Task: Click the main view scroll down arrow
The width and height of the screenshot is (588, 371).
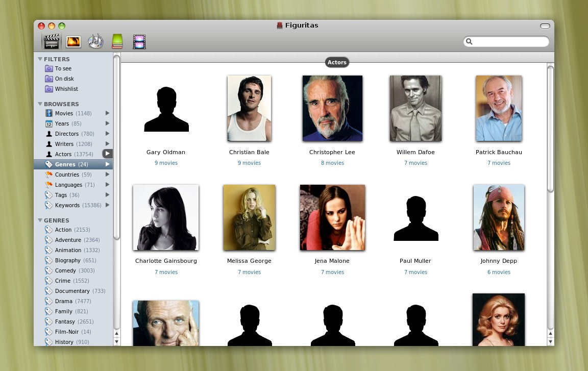Action: pyautogui.click(x=550, y=342)
